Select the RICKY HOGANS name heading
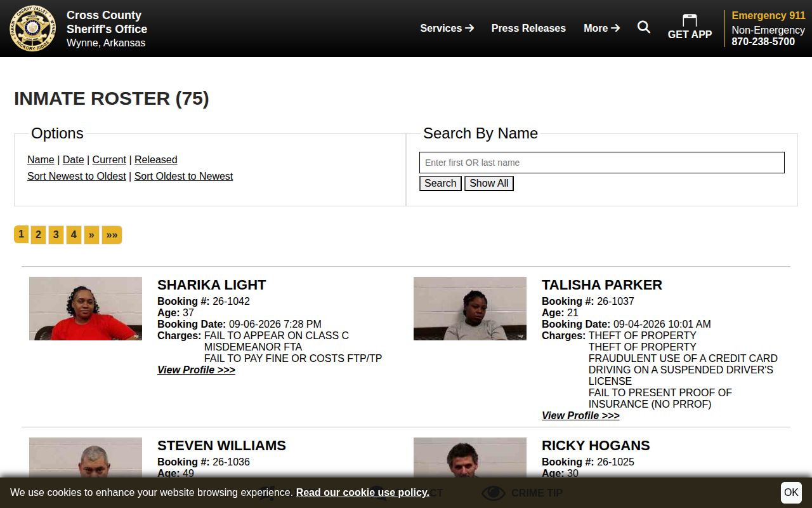 (596, 445)
